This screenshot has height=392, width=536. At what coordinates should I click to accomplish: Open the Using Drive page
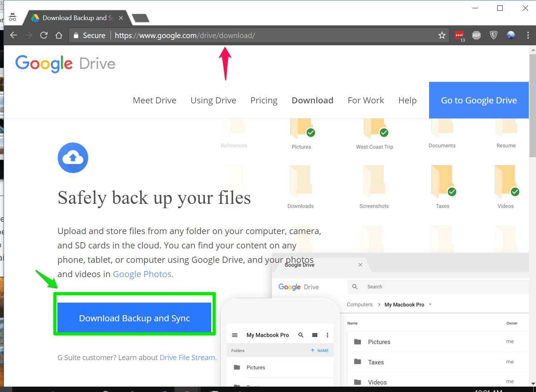[x=213, y=101]
